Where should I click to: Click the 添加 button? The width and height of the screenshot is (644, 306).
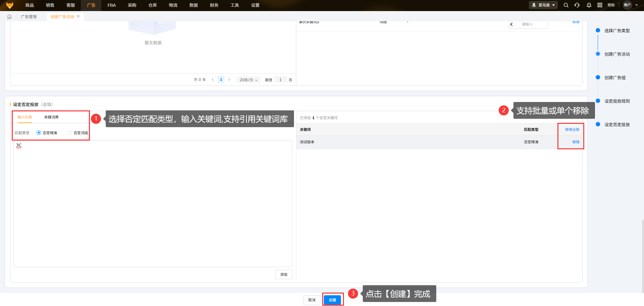[x=284, y=274]
